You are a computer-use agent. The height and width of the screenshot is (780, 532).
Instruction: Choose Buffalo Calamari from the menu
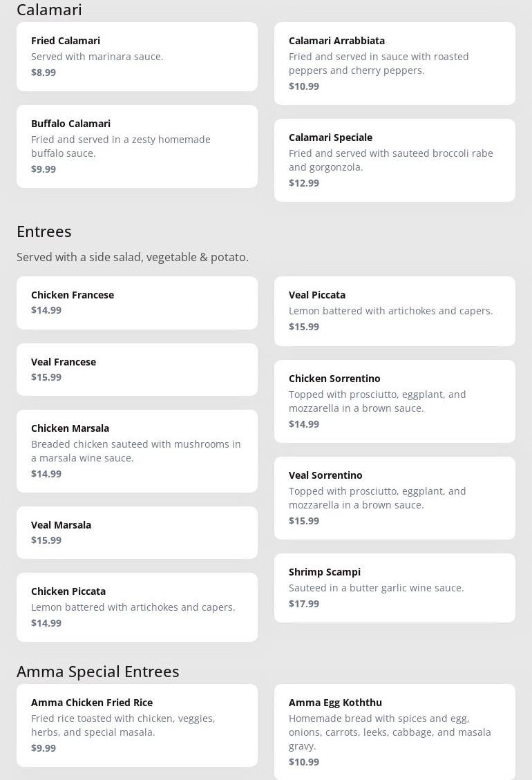[x=137, y=146]
